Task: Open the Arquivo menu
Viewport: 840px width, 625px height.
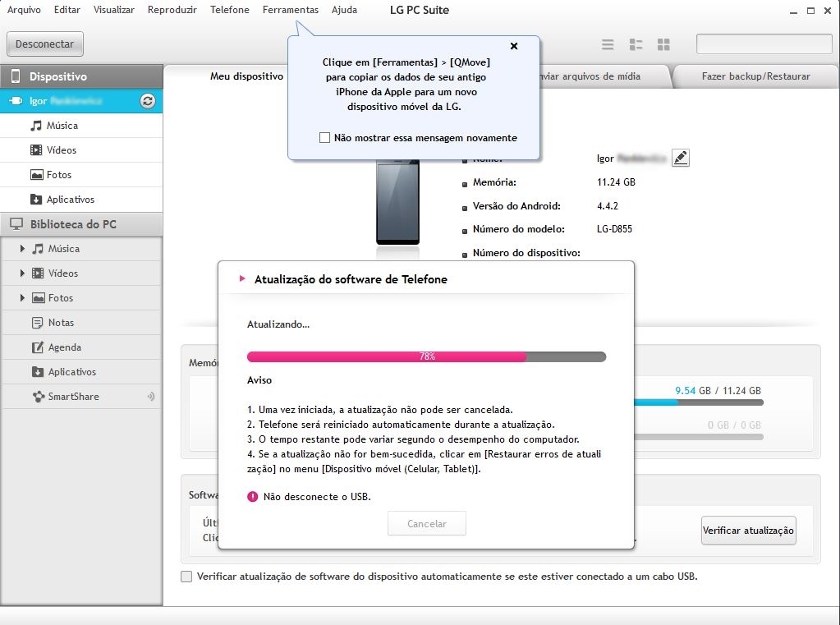Action: tap(24, 10)
